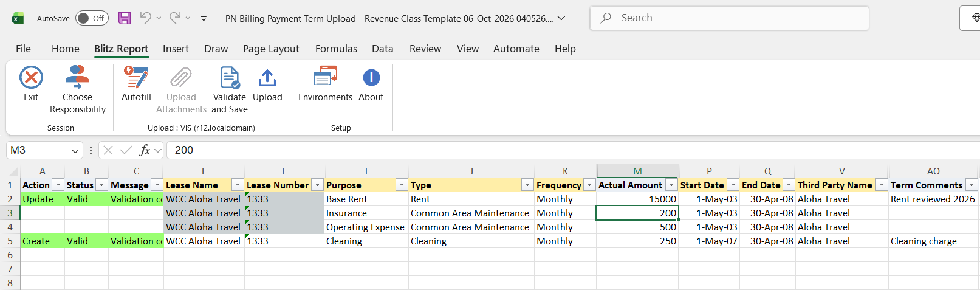This screenshot has width=980, height=290.
Task: Switch to the Insert tab
Action: (x=176, y=49)
